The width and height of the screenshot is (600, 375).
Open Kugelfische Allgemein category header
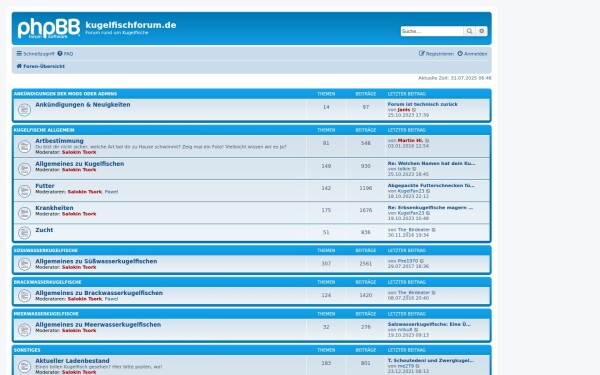pyautogui.click(x=44, y=130)
